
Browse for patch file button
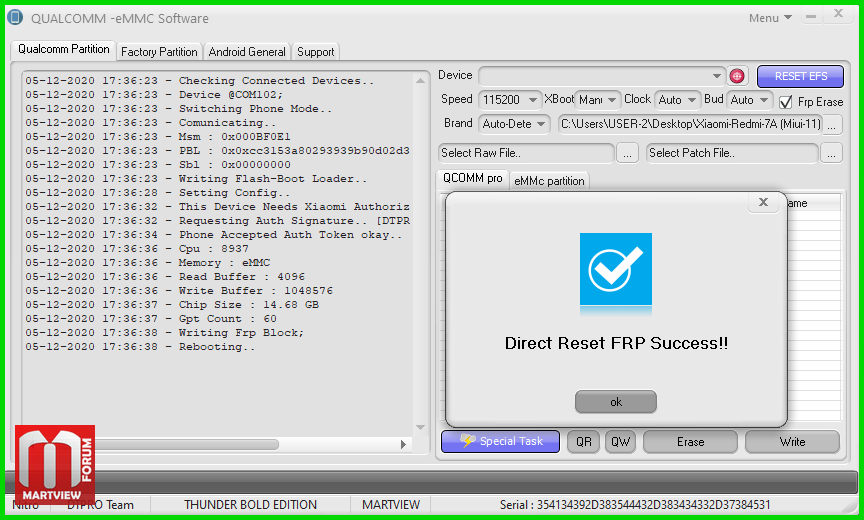pos(831,153)
